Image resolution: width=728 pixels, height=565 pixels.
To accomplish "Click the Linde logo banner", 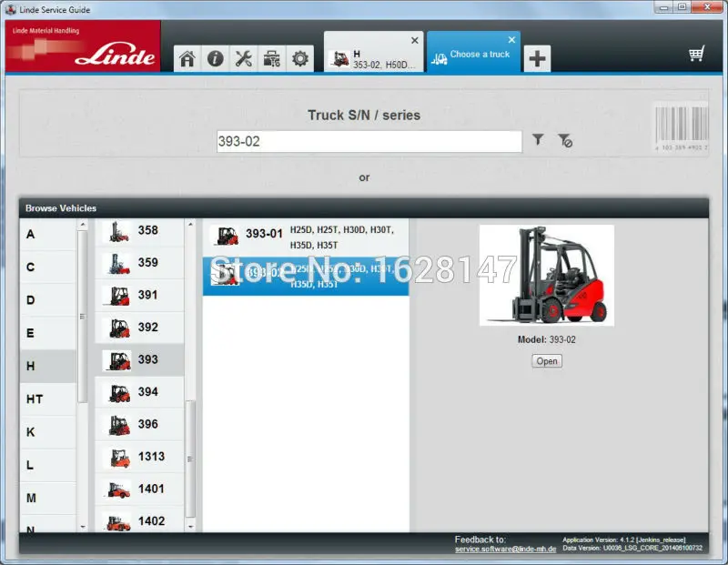I will point(83,46).
